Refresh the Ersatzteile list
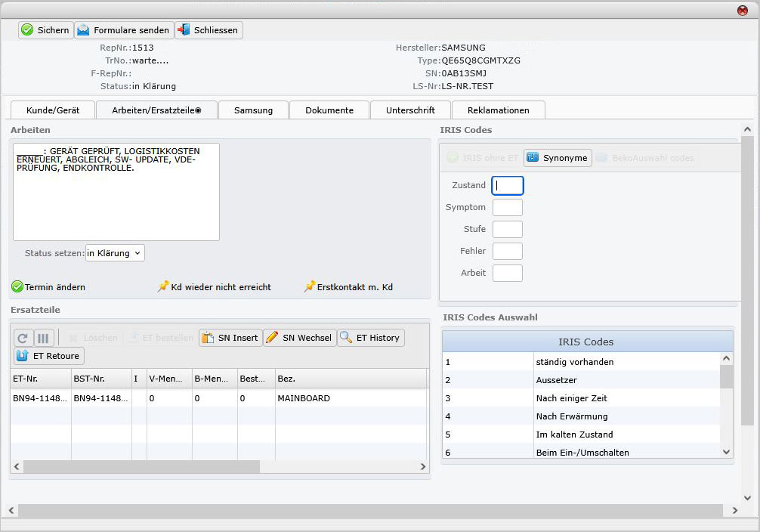Viewport: 760px width, 532px height. 23,338
